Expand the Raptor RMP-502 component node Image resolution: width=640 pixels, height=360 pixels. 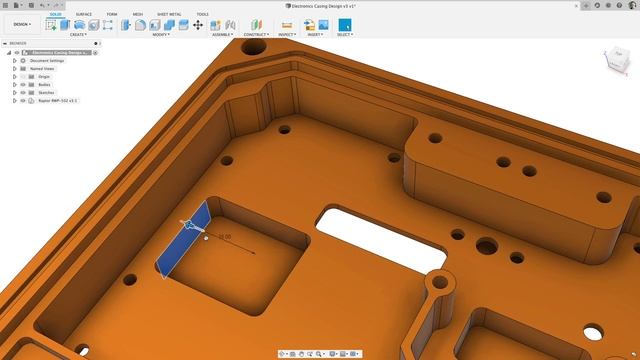15,100
